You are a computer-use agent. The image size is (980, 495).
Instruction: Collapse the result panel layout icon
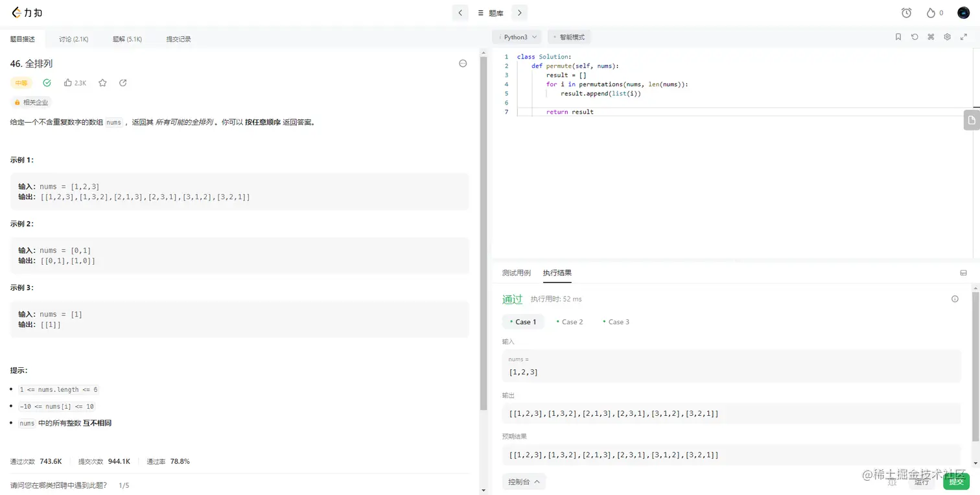[963, 273]
